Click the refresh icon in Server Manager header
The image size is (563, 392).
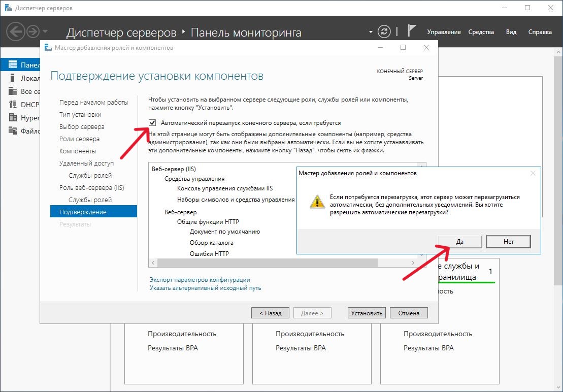pos(385,31)
